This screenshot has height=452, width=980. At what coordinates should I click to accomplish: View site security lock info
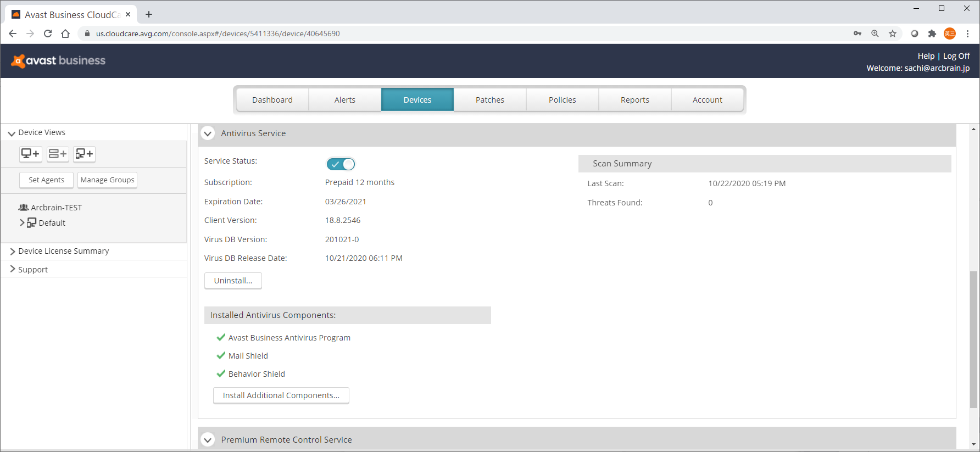pos(87,34)
